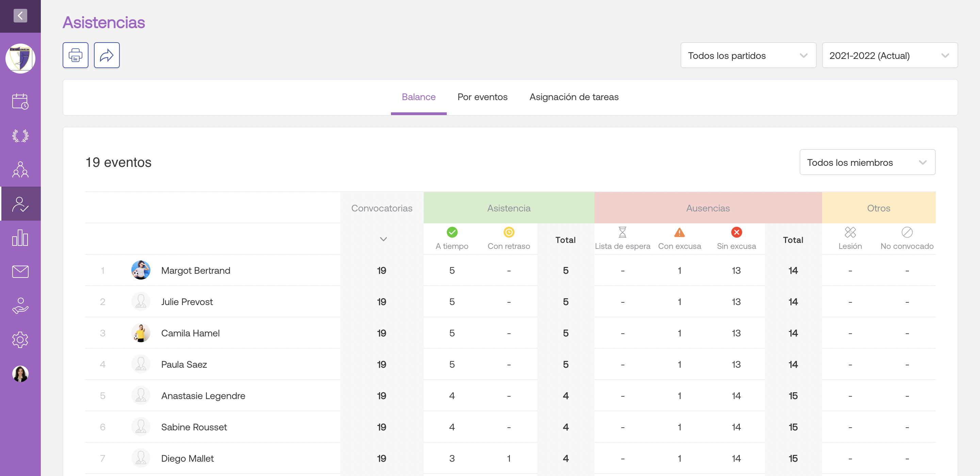Switch to Asignación de tareas tab
980x476 pixels.
point(574,97)
